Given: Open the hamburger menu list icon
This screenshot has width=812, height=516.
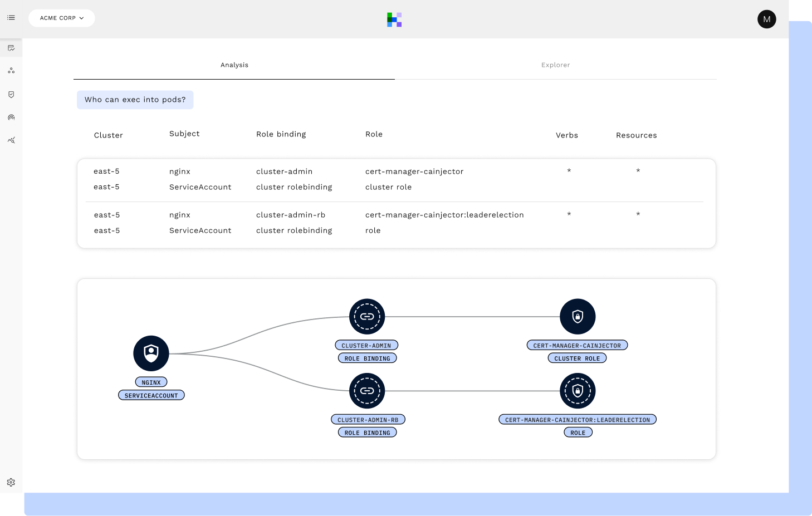Looking at the screenshot, I should point(11,18).
